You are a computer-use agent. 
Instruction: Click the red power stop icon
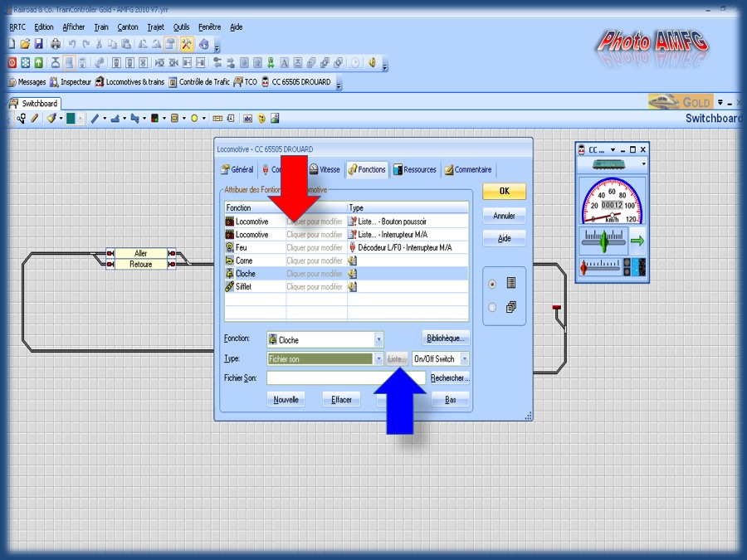click(x=12, y=63)
